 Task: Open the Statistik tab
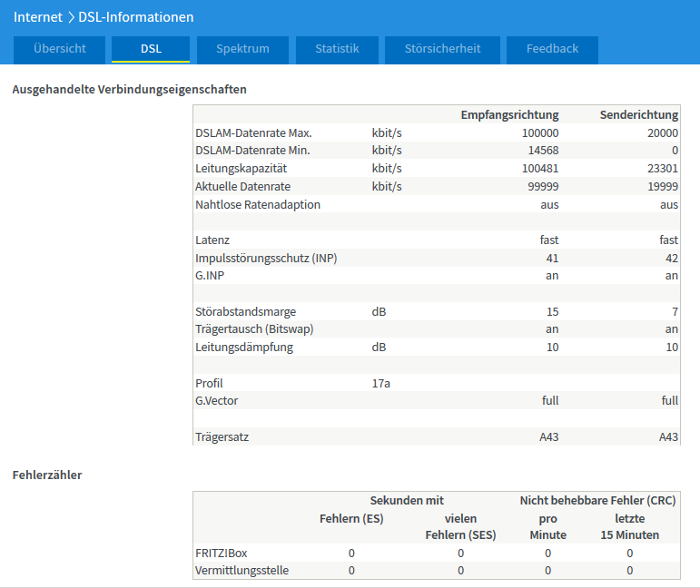(x=337, y=49)
